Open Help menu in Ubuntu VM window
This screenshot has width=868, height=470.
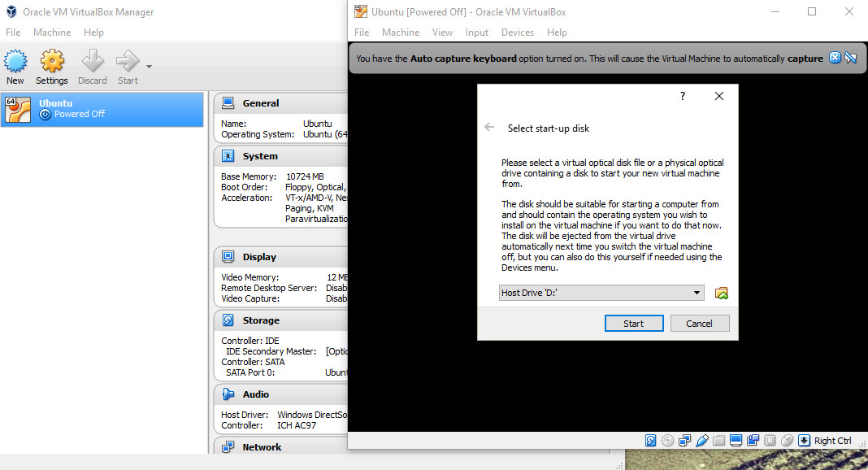click(x=557, y=33)
